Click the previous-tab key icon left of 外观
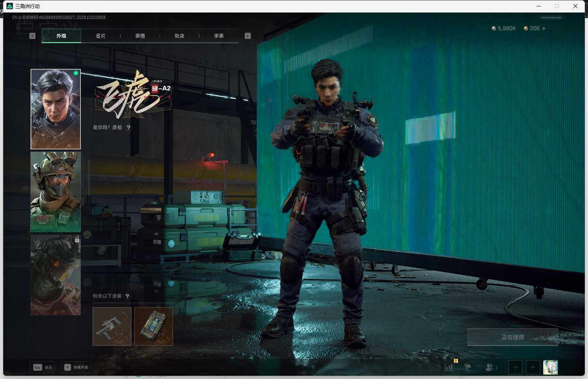The image size is (588, 379). (33, 36)
